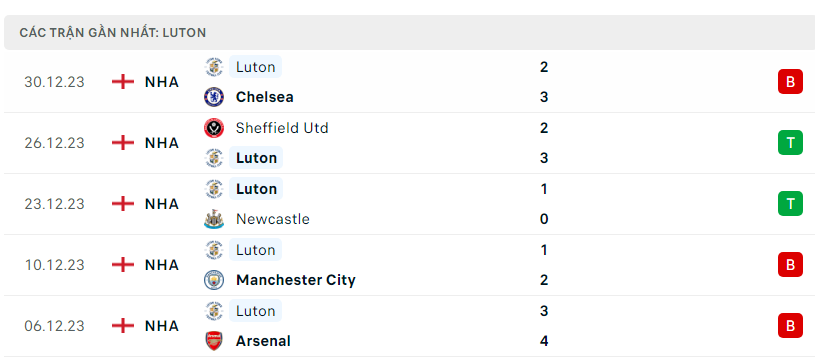Click Luton crest in 30.12.23 match
Screen dimensions: 815x361
click(x=214, y=67)
